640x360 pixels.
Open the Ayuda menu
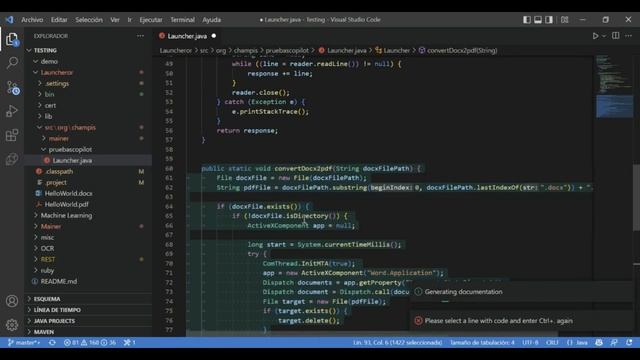tap(211, 20)
